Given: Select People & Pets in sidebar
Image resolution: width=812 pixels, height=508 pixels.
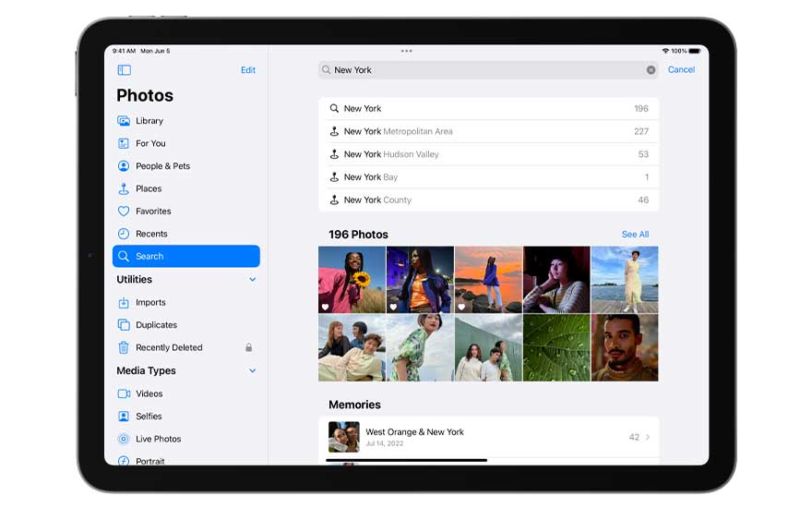Looking at the screenshot, I should (x=162, y=166).
